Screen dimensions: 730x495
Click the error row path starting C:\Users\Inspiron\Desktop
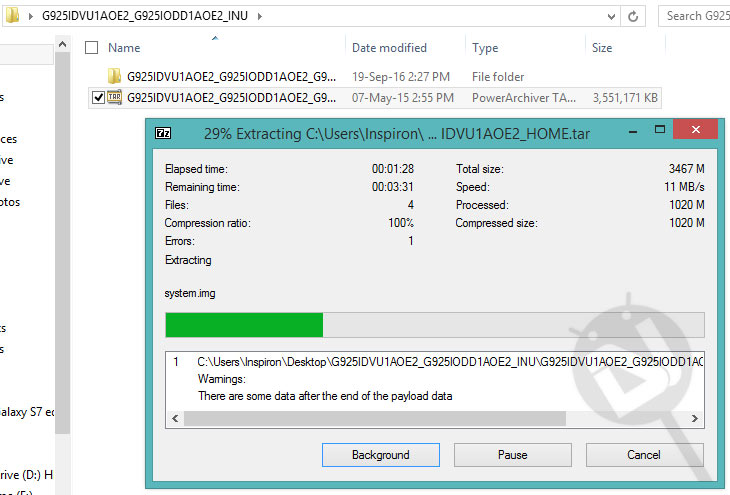click(450, 362)
